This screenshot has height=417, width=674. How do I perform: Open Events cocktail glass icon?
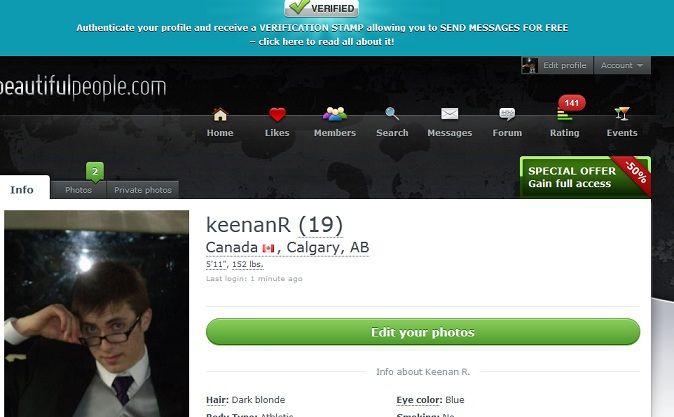pyautogui.click(x=622, y=114)
